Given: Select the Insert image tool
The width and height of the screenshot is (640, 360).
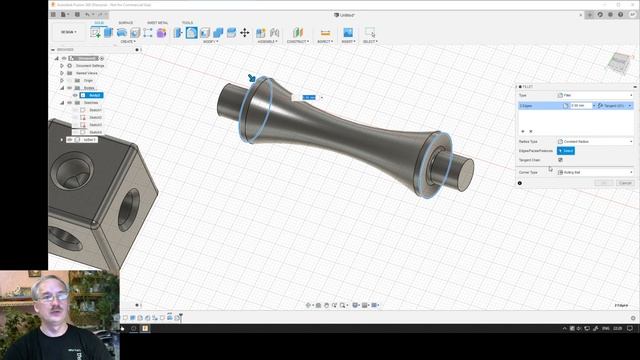Looking at the screenshot, I should point(348,33).
